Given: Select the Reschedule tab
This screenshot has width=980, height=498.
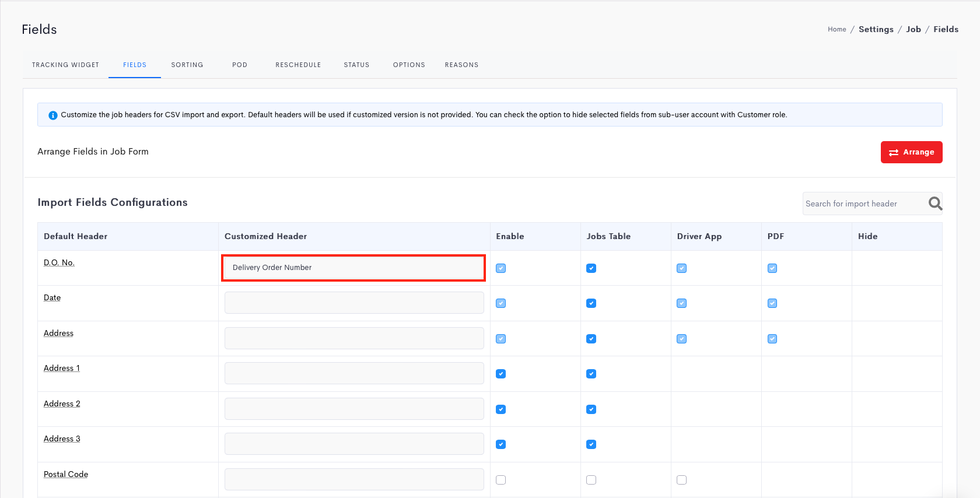Looking at the screenshot, I should pyautogui.click(x=298, y=65).
